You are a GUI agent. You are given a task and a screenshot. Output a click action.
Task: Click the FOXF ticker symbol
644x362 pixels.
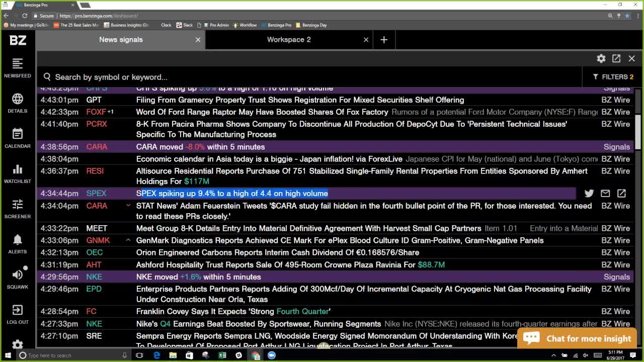point(96,112)
